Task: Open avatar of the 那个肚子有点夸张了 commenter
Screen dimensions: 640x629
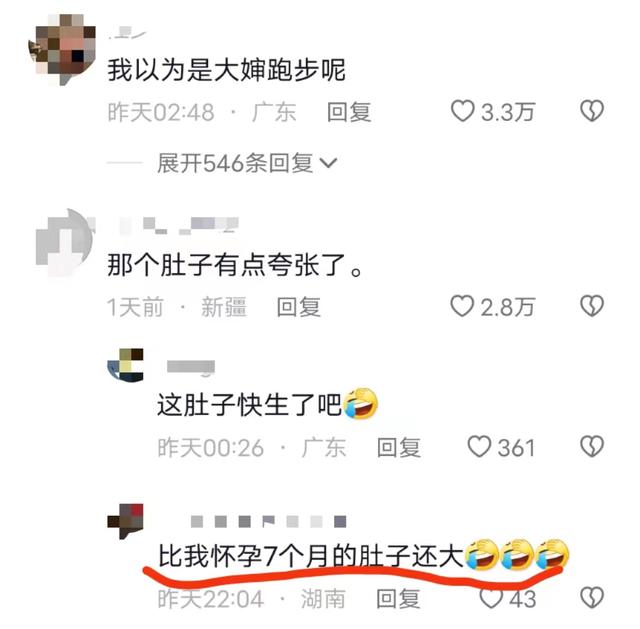Action: tap(64, 243)
